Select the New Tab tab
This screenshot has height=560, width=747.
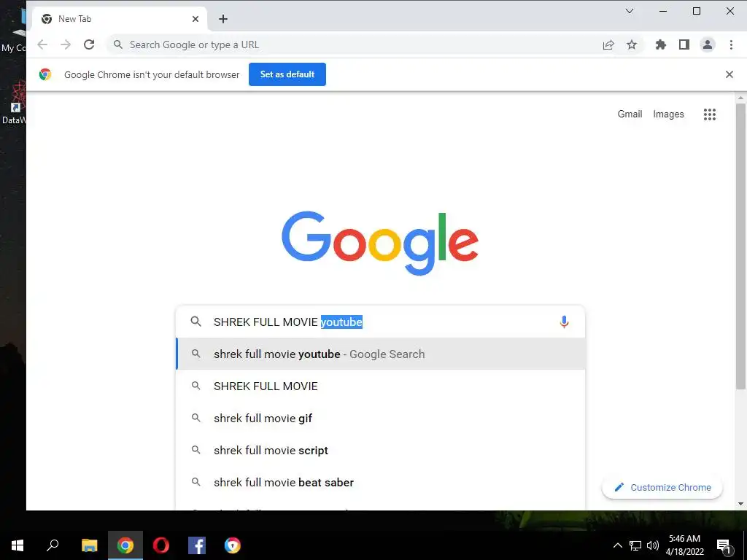click(x=120, y=19)
